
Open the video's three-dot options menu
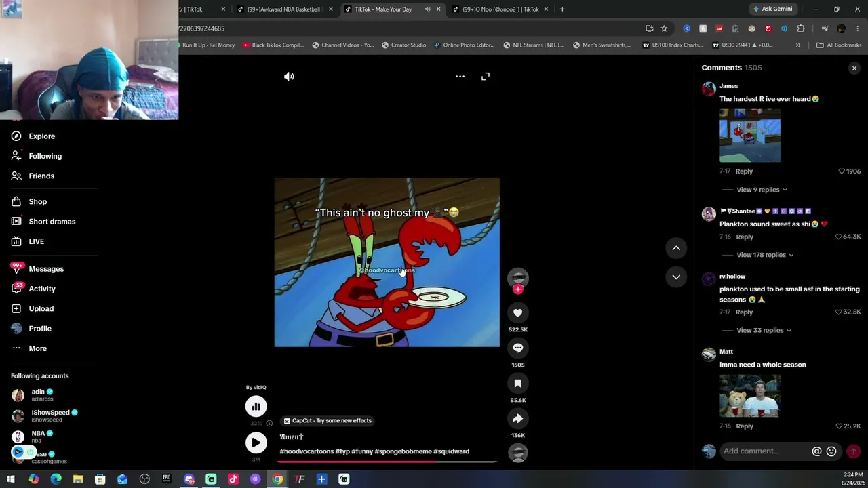460,77
